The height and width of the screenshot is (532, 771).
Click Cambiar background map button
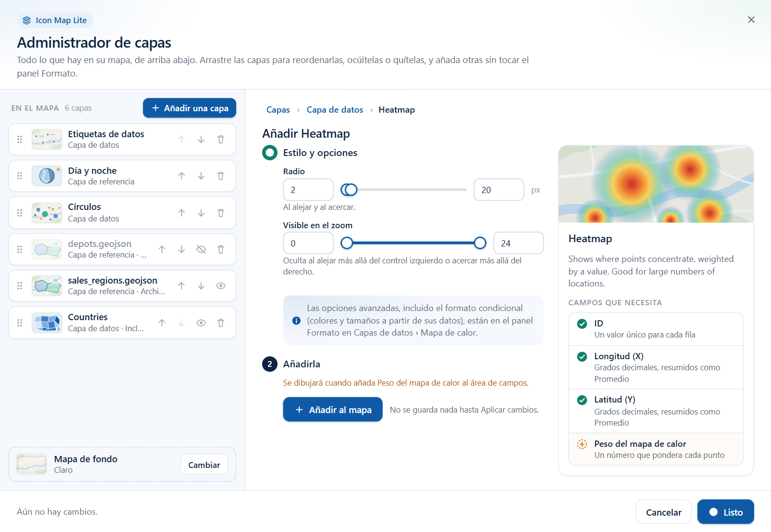pyautogui.click(x=204, y=465)
